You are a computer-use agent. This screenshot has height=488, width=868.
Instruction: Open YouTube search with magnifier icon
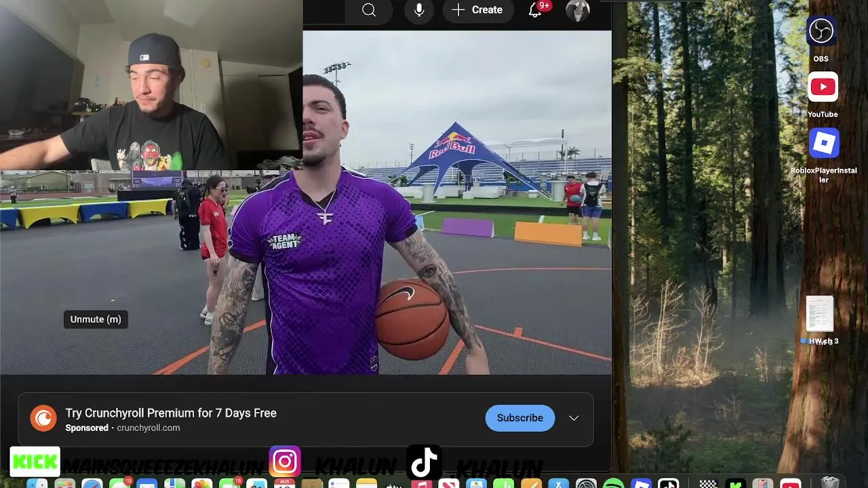pos(369,10)
